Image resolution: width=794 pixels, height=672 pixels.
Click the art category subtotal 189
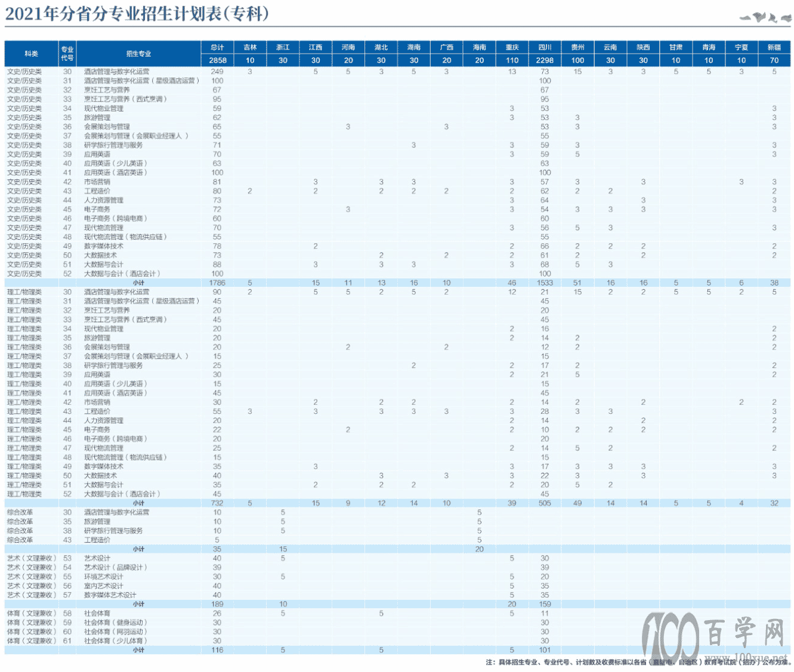pyautogui.click(x=217, y=604)
